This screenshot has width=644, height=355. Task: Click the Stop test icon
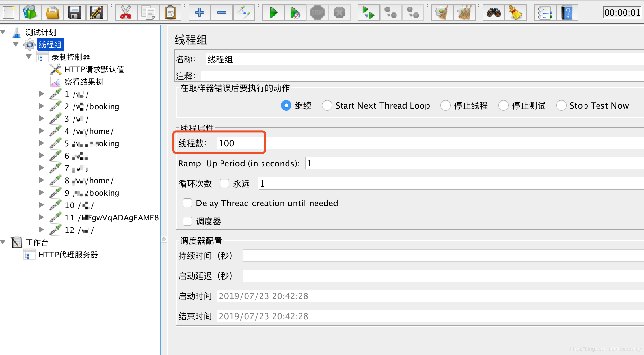pos(317,13)
